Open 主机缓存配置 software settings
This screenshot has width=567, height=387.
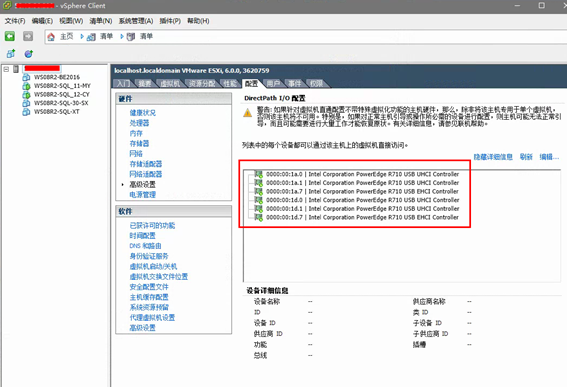pos(149,297)
